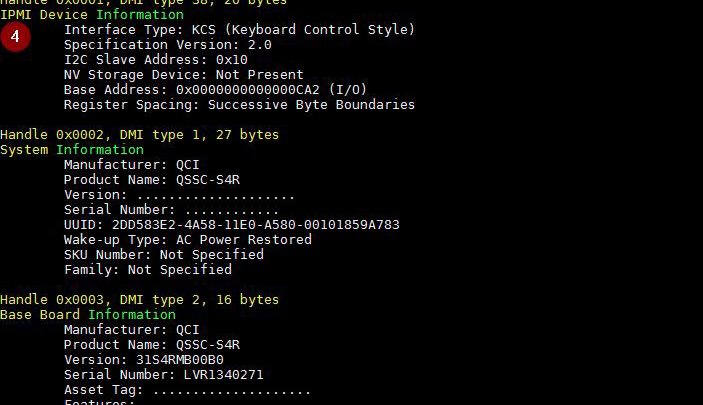
Task: Click the Base Board Information heading
Action: [x=88, y=315]
